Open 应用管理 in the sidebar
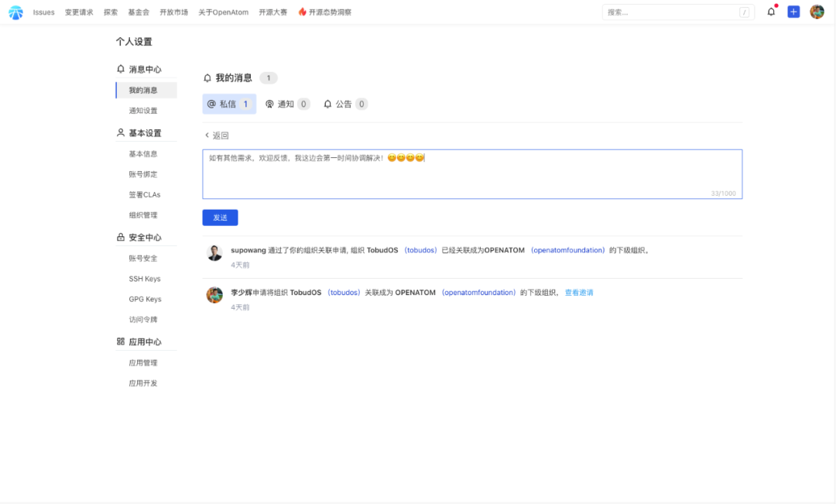The width and height of the screenshot is (836, 504). click(143, 362)
